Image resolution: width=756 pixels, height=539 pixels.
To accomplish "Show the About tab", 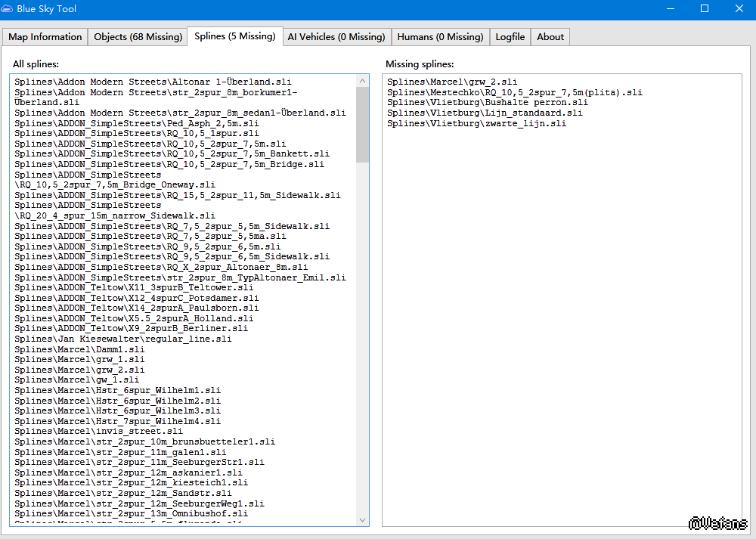I will click(550, 37).
